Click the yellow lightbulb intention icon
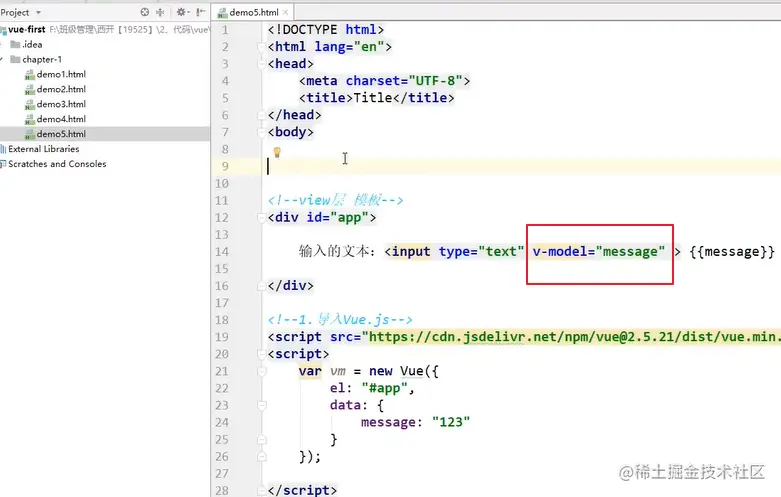The width and height of the screenshot is (781, 497). [277, 152]
